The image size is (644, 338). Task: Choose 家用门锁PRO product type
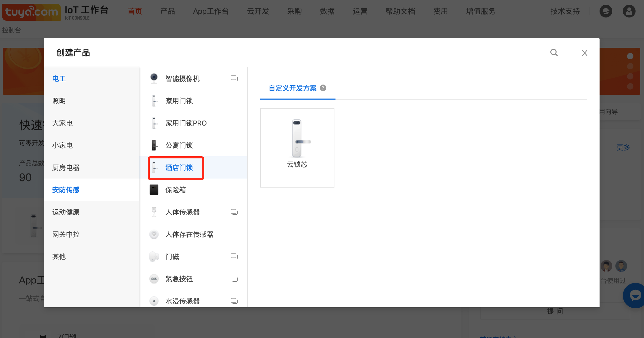tap(193, 123)
